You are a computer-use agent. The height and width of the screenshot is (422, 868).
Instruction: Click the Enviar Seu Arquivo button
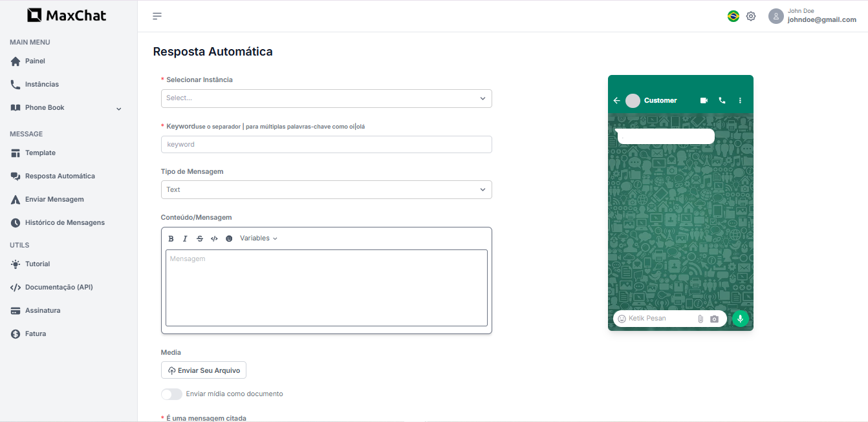(203, 370)
